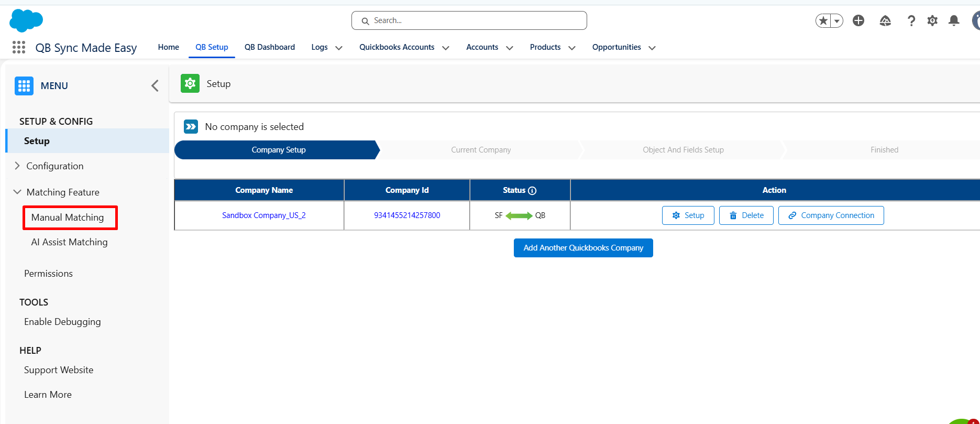Select the Object And Fields Setup step
Viewport: 980px width, 424px height.
(683, 150)
